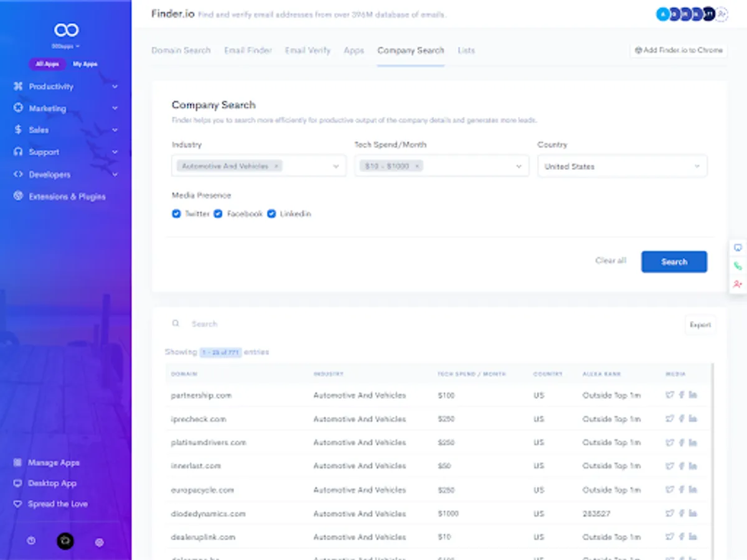747x560 pixels.
Task: Open LinkedIn icon for platinumdrivers.com row
Action: coord(693,442)
